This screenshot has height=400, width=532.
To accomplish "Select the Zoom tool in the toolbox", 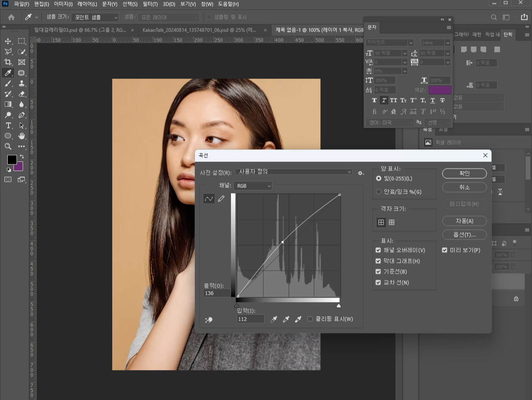I will [x=8, y=147].
